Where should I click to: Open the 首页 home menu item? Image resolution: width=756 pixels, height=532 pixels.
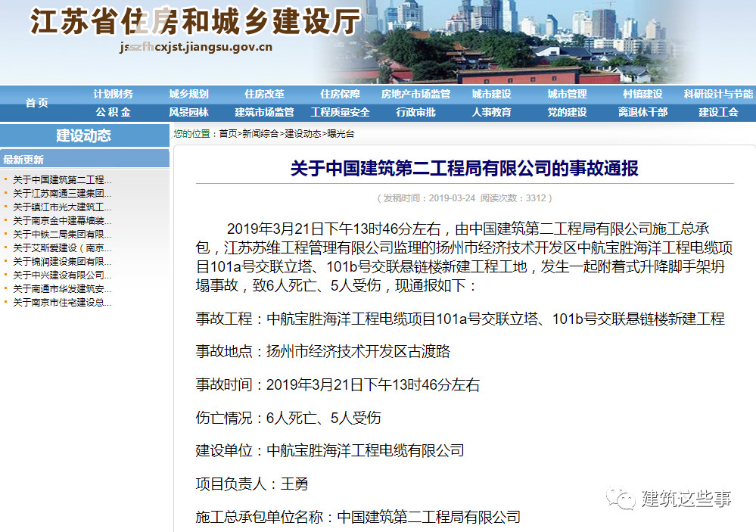click(36, 103)
